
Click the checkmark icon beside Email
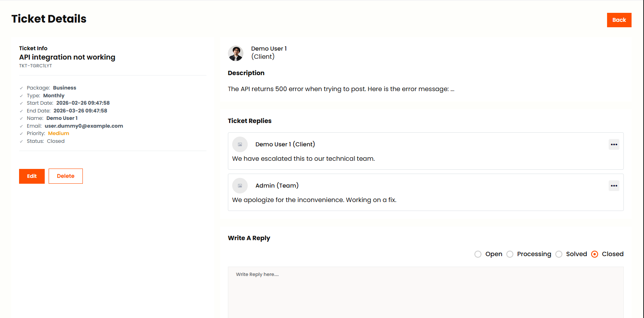click(21, 126)
